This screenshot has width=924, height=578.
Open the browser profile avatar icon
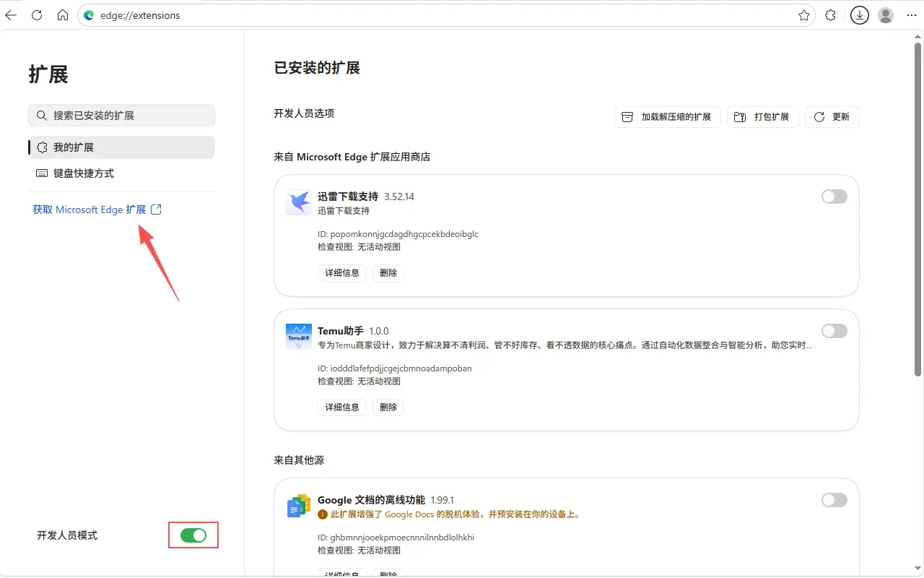click(x=886, y=14)
